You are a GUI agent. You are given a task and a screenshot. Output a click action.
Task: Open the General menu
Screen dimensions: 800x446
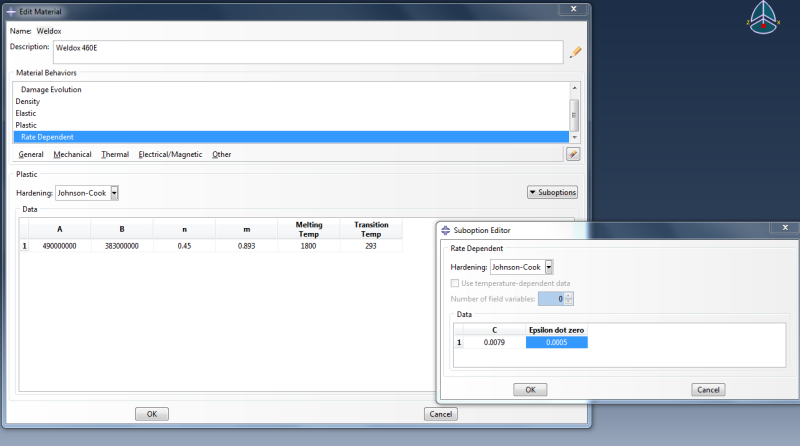[x=31, y=154]
